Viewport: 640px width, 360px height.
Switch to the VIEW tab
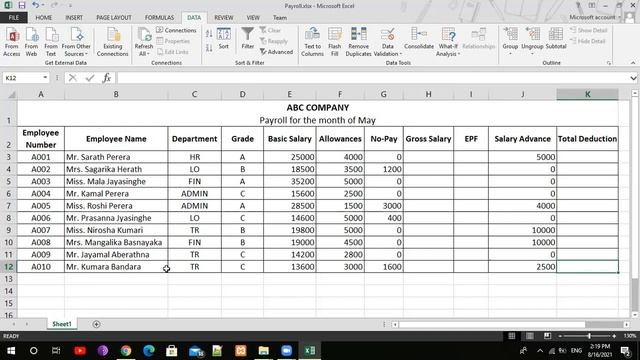click(x=253, y=18)
